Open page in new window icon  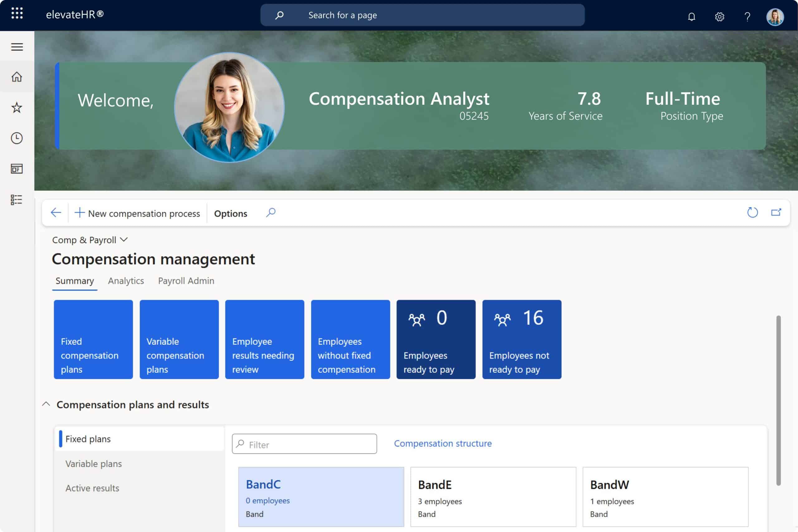(776, 213)
